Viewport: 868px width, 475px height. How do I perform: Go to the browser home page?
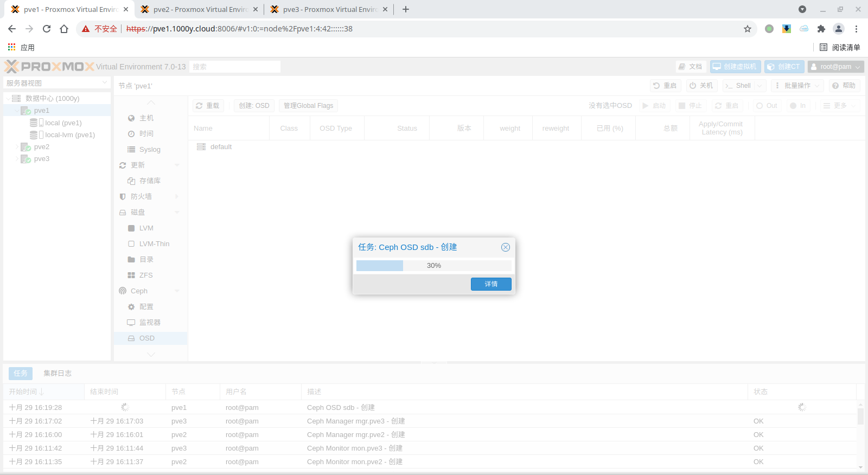(64, 29)
